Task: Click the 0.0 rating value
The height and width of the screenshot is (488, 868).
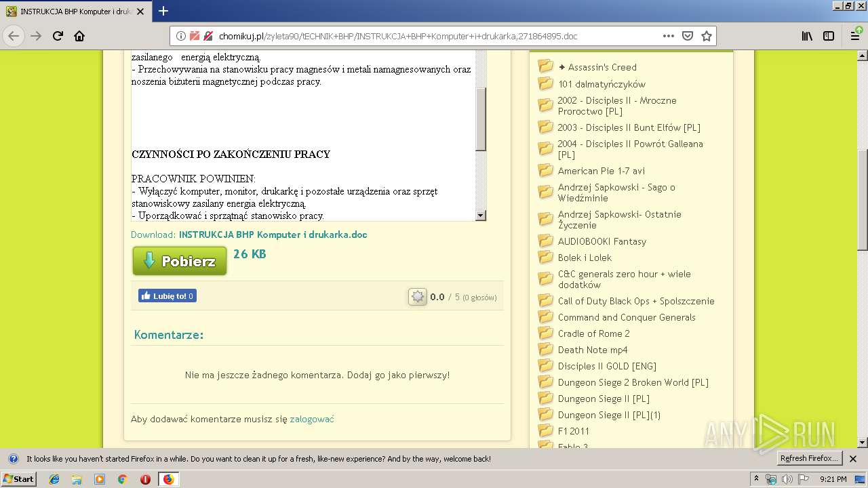Action: 437,297
